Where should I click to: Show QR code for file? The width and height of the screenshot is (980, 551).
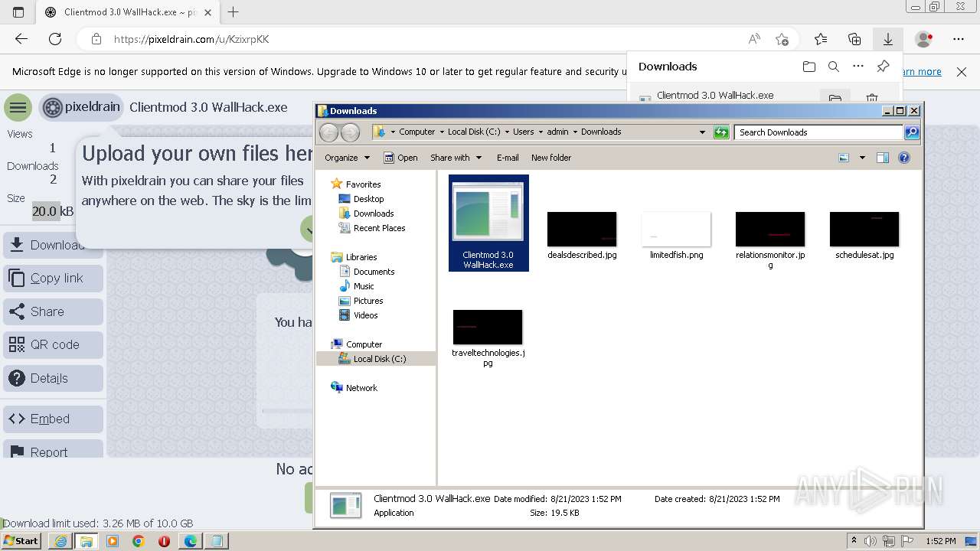tap(53, 344)
